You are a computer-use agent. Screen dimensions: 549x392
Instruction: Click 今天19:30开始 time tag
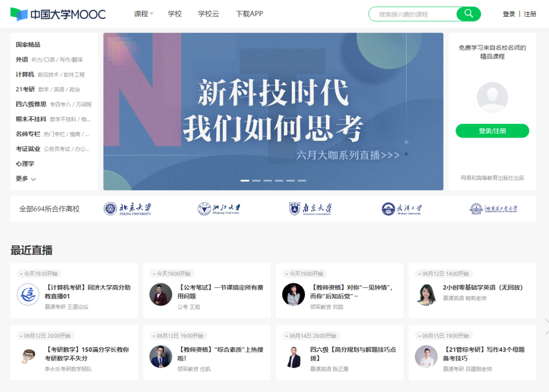pyautogui.click(x=39, y=274)
